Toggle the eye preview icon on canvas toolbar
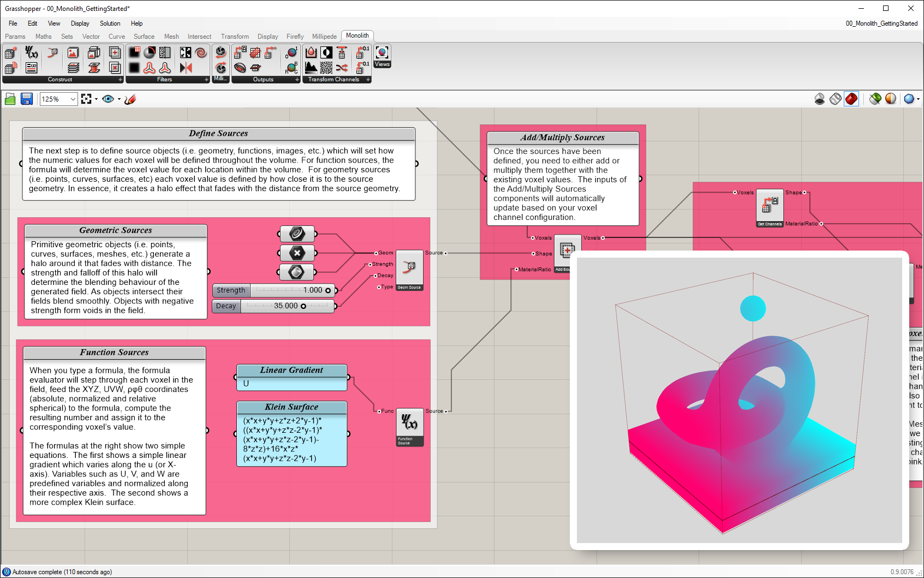 point(108,99)
